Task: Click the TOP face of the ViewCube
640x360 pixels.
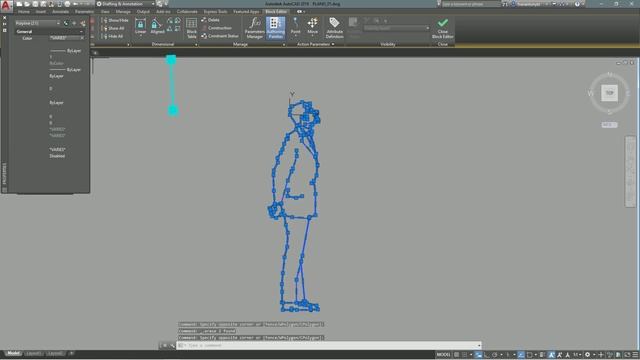Action: (x=609, y=93)
